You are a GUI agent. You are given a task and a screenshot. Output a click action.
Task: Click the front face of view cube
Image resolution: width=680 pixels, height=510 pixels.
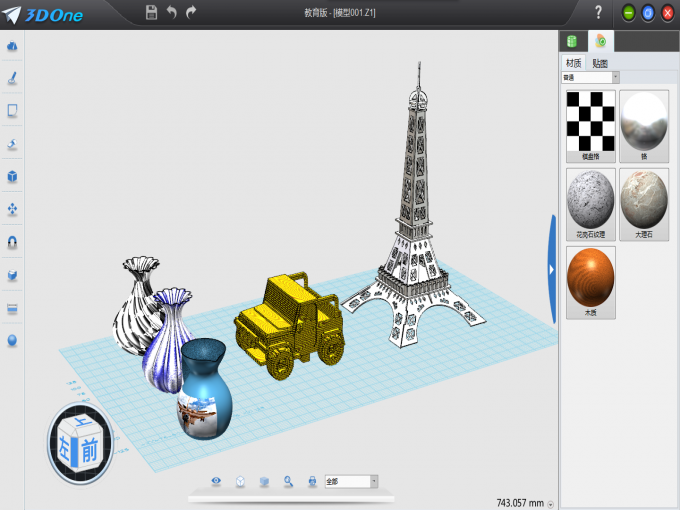coord(89,450)
